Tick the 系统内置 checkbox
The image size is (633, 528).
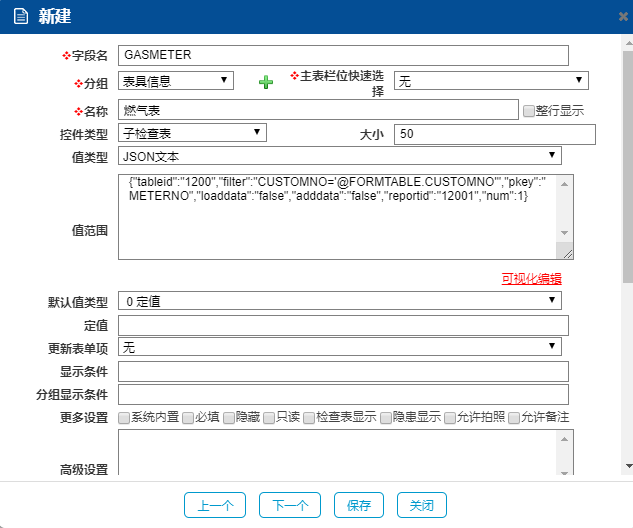click(124, 417)
